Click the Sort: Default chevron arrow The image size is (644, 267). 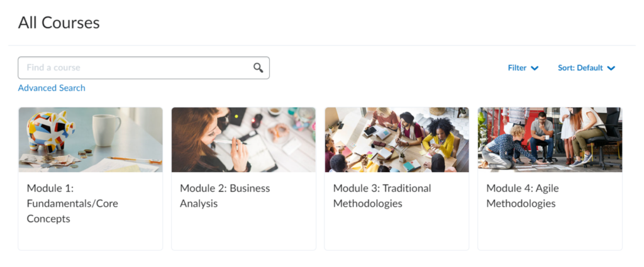[x=611, y=68]
